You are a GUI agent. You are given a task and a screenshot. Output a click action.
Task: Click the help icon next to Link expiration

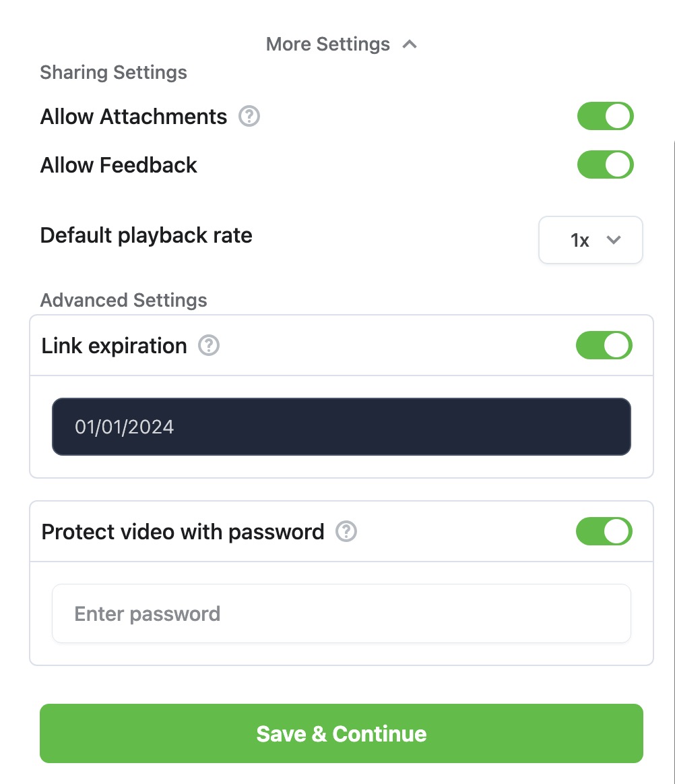pyautogui.click(x=209, y=346)
